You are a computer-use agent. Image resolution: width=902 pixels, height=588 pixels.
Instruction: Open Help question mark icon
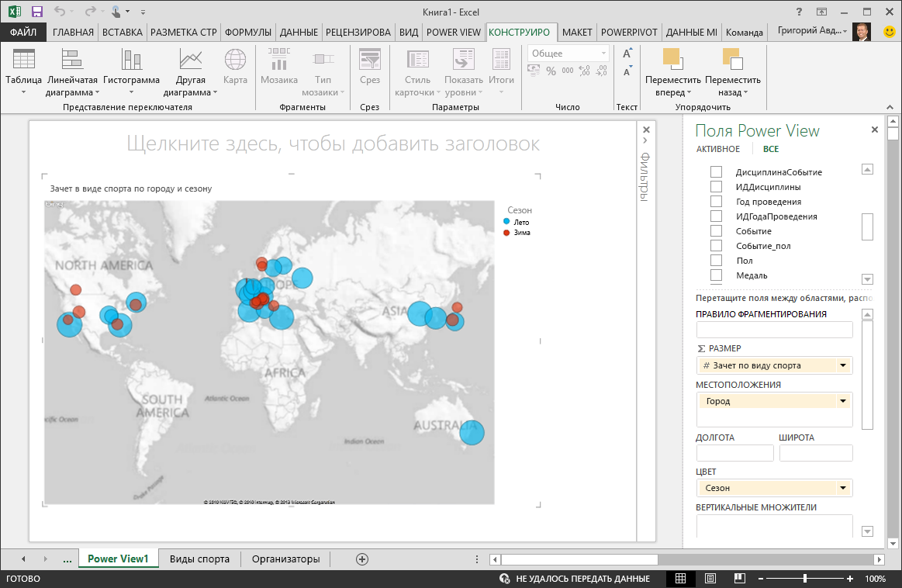(798, 12)
